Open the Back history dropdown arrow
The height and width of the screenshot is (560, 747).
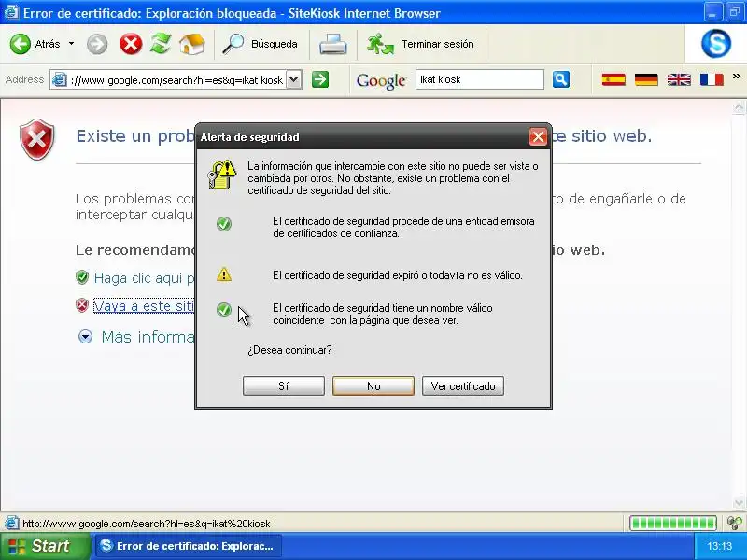72,44
